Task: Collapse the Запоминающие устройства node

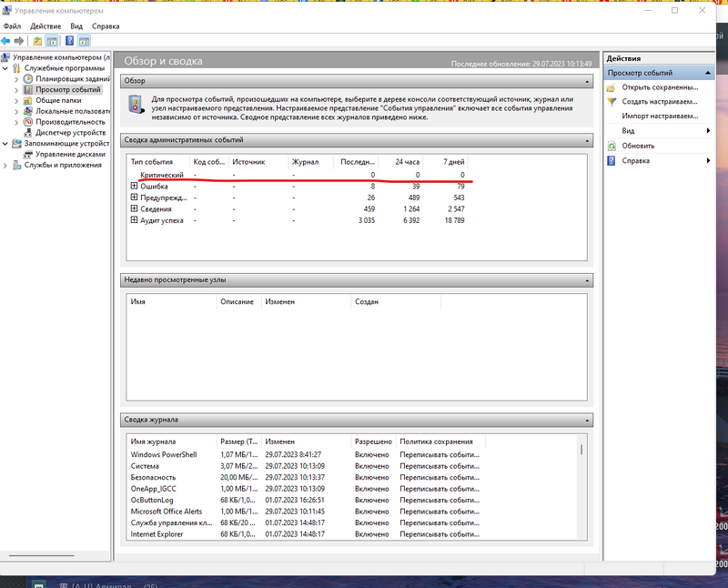Action: click(5, 144)
